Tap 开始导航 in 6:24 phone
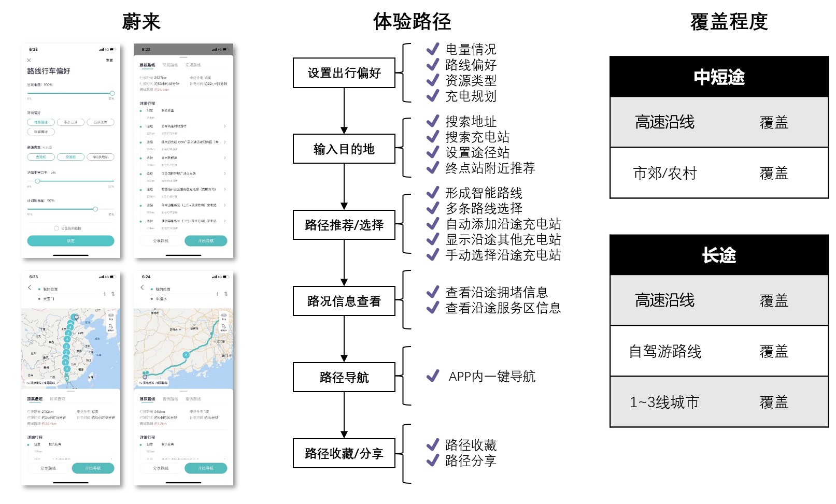836x504 pixels. pos(206,468)
